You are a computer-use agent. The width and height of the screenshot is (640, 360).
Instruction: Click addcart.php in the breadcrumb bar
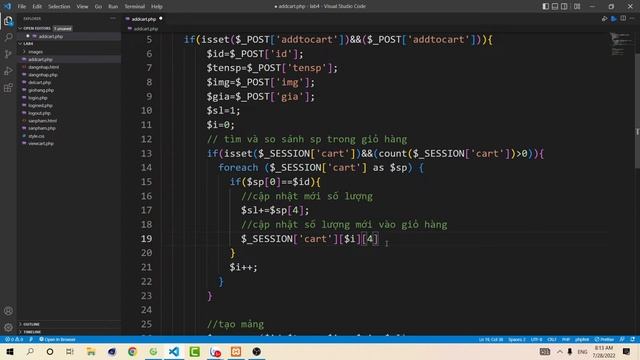(146, 29)
